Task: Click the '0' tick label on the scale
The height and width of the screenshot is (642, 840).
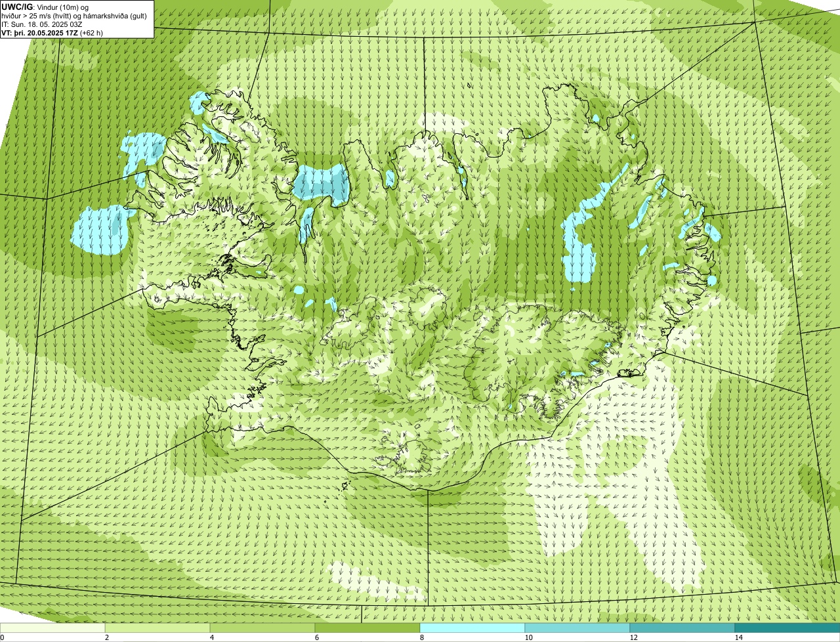Action: [2, 637]
